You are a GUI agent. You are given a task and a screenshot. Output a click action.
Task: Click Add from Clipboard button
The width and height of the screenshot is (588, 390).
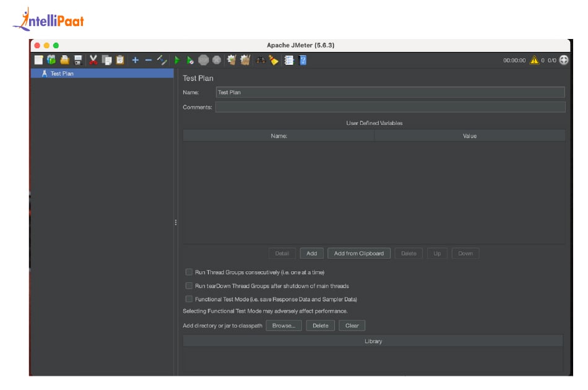point(359,254)
